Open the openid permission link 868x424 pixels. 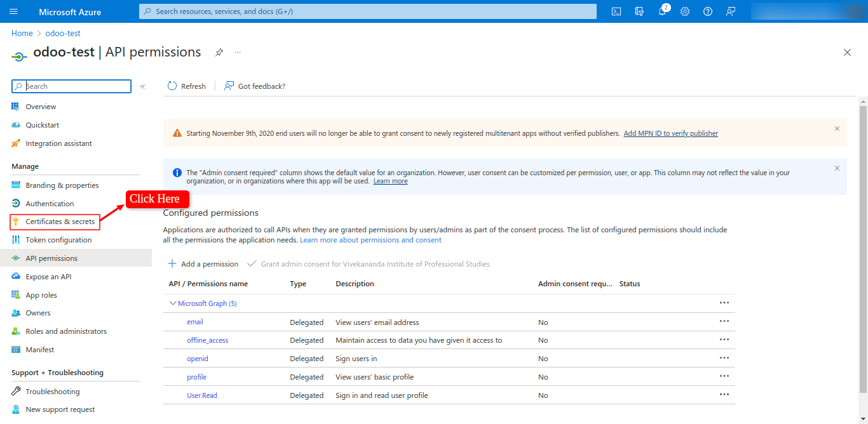coord(198,359)
